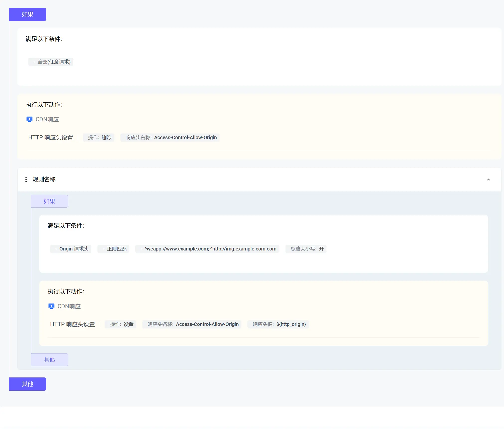Click the Origin 请求头 condition tag
Screen dimensions: 504x429
[71, 249]
